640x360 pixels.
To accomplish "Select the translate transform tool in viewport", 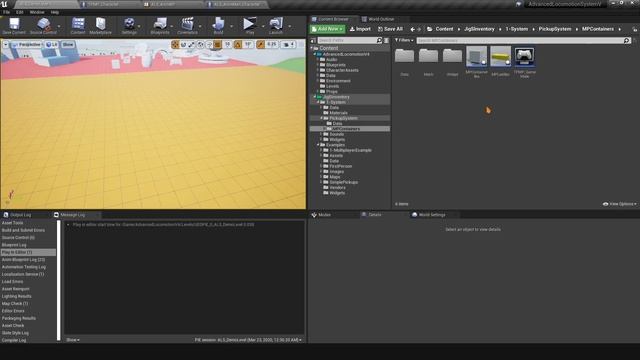I will (x=175, y=44).
